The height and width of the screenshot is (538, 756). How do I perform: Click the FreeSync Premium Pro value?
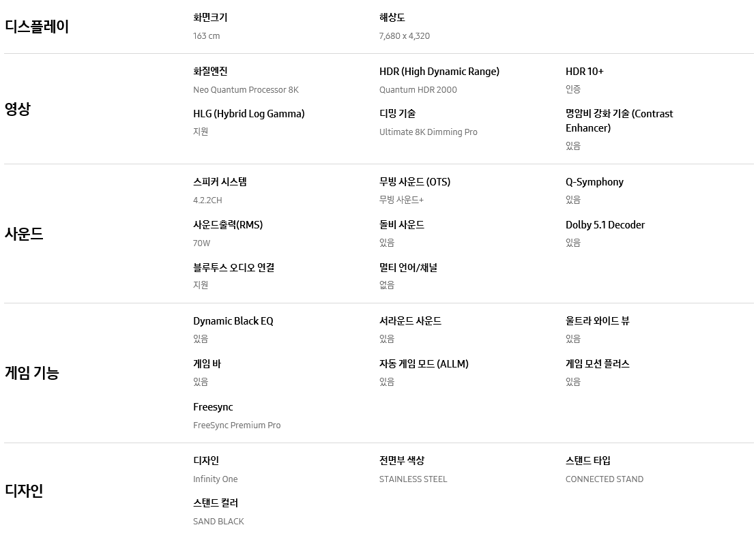pyautogui.click(x=237, y=425)
